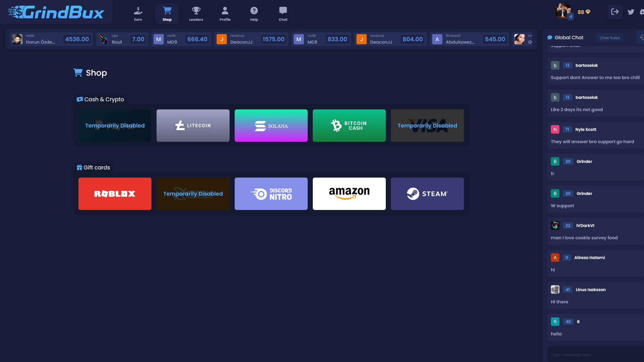Open the Chat Rules

pos(610,38)
